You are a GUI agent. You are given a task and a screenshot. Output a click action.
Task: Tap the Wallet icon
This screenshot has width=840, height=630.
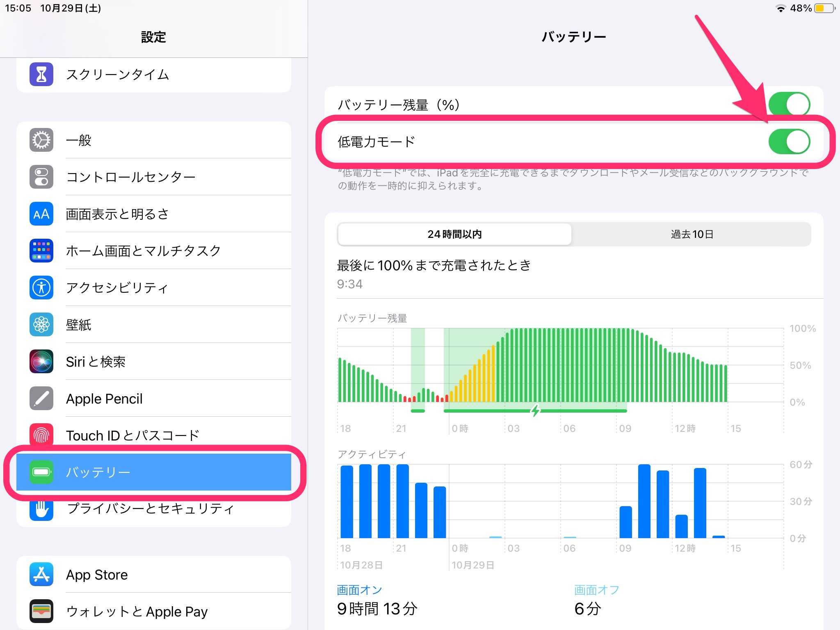point(41,612)
